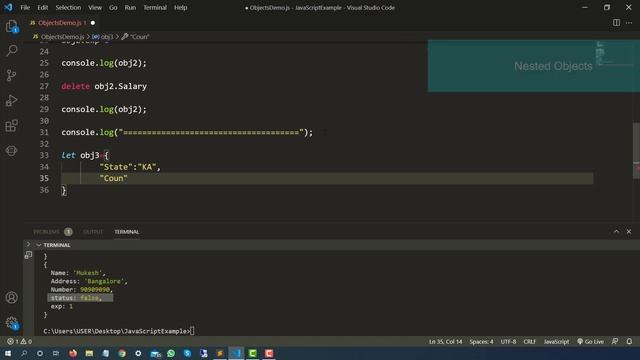This screenshot has height=360, width=640.
Task: Open the Edit menu
Action: tap(42, 7)
